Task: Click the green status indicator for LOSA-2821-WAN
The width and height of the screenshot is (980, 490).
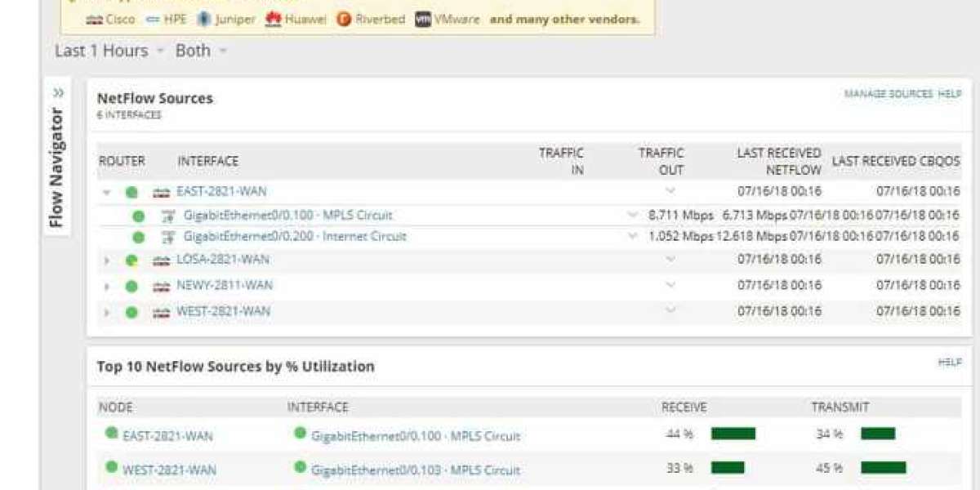Action: [x=131, y=259]
